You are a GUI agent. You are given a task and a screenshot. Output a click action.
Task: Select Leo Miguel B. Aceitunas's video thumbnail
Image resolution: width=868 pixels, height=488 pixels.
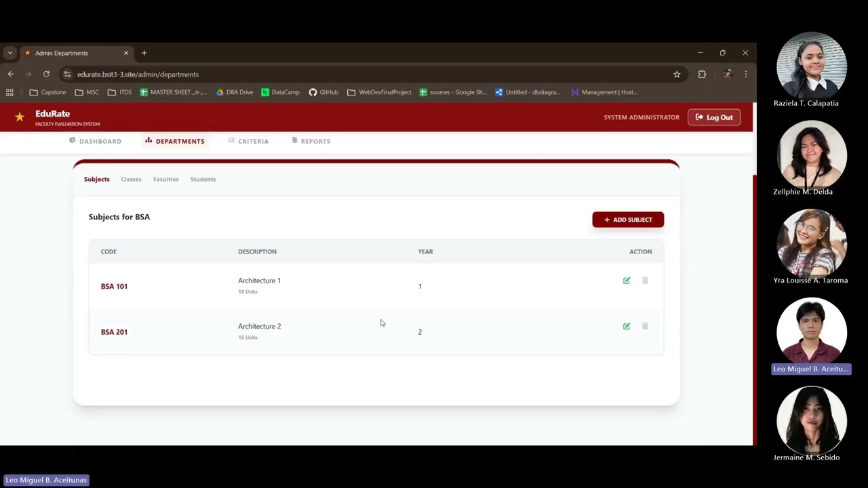click(x=811, y=332)
